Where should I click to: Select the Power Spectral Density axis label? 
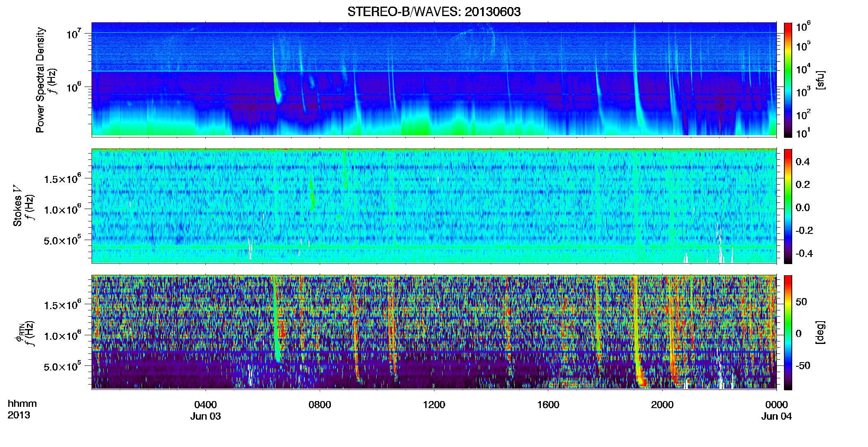[x=40, y=80]
